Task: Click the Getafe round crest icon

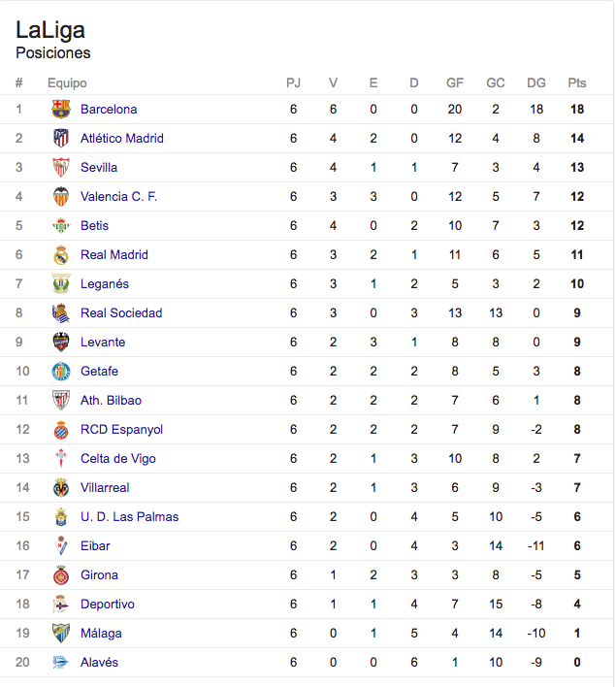Action: [x=61, y=371]
